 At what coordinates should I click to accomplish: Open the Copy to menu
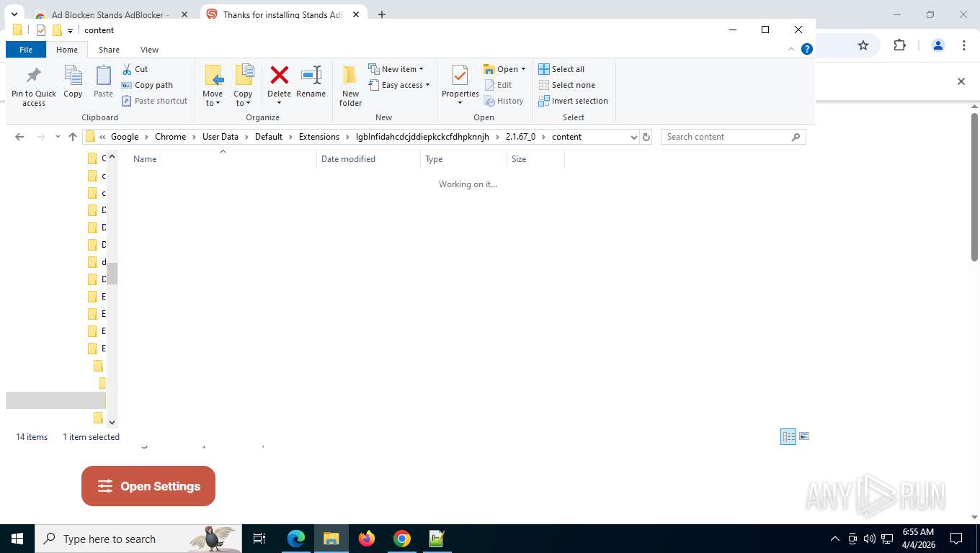point(243,86)
